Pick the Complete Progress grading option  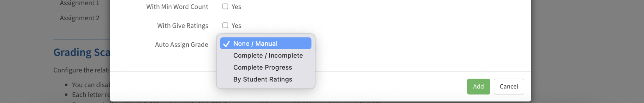click(263, 67)
